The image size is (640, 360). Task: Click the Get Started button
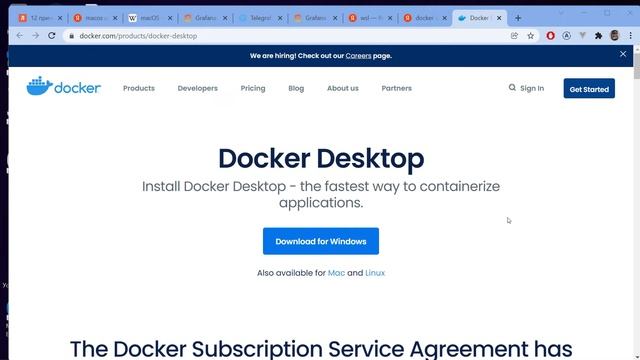[589, 88]
